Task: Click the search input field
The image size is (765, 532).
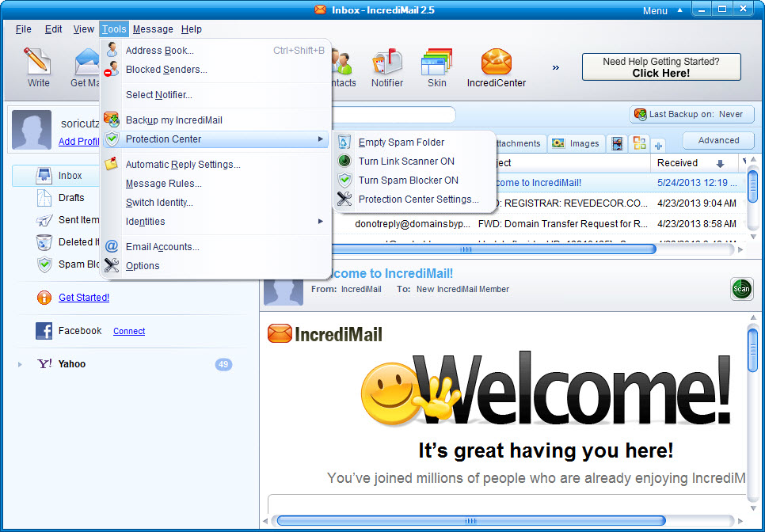Action: point(394,115)
